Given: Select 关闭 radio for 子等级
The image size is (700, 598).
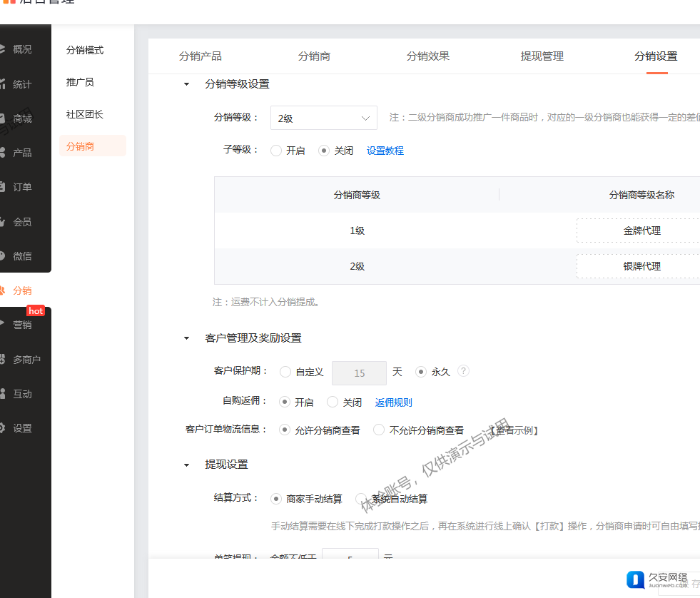Looking at the screenshot, I should [324, 151].
